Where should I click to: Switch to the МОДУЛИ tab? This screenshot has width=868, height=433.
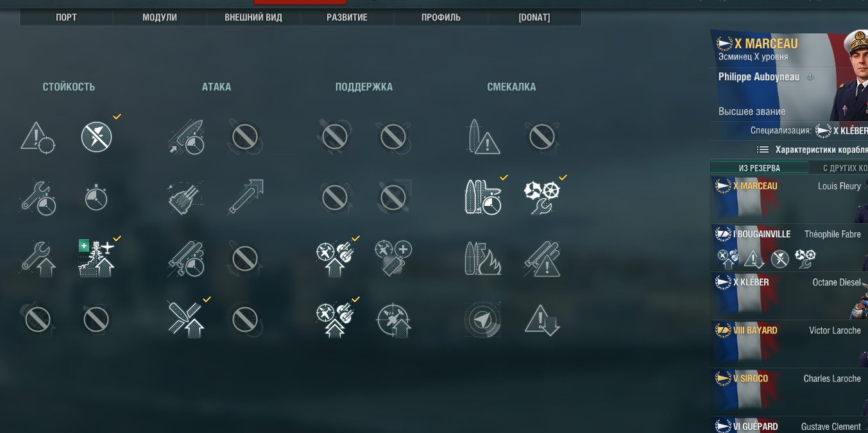160,17
